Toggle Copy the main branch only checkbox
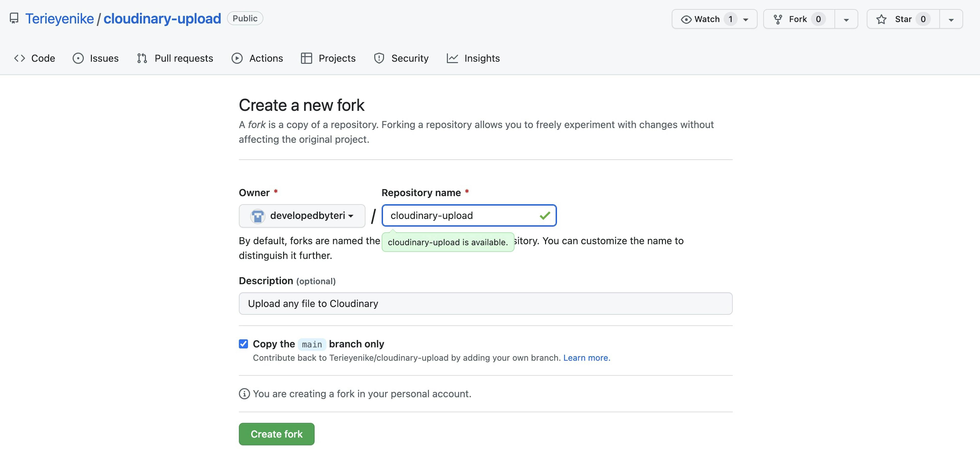The image size is (980, 466). point(243,344)
